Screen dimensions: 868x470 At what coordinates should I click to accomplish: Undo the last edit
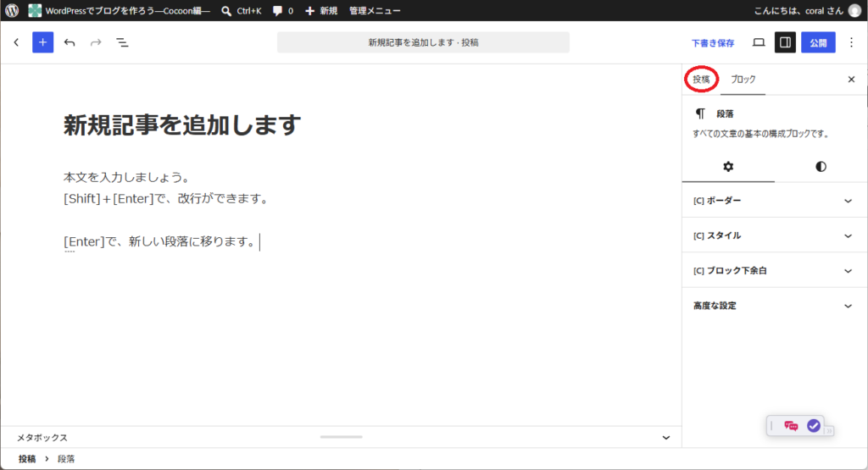coord(70,42)
